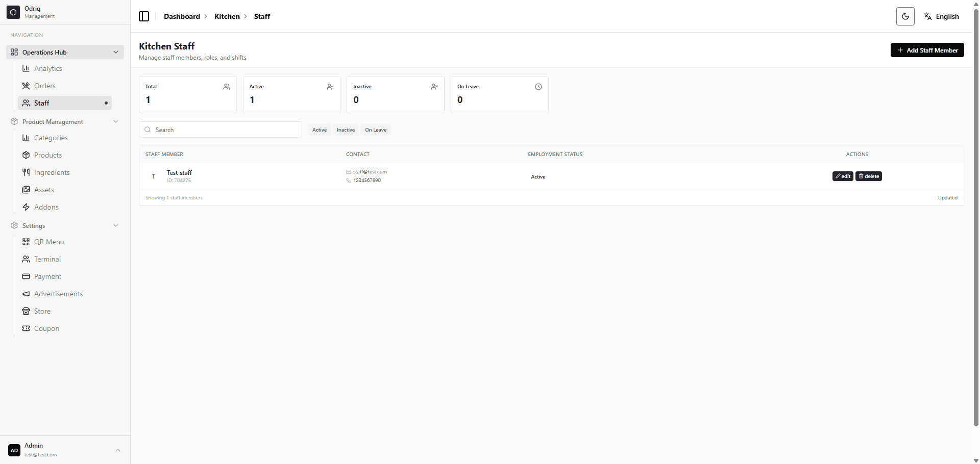The width and height of the screenshot is (980, 464).
Task: Click the Orders utensils icon
Action: tap(26, 86)
